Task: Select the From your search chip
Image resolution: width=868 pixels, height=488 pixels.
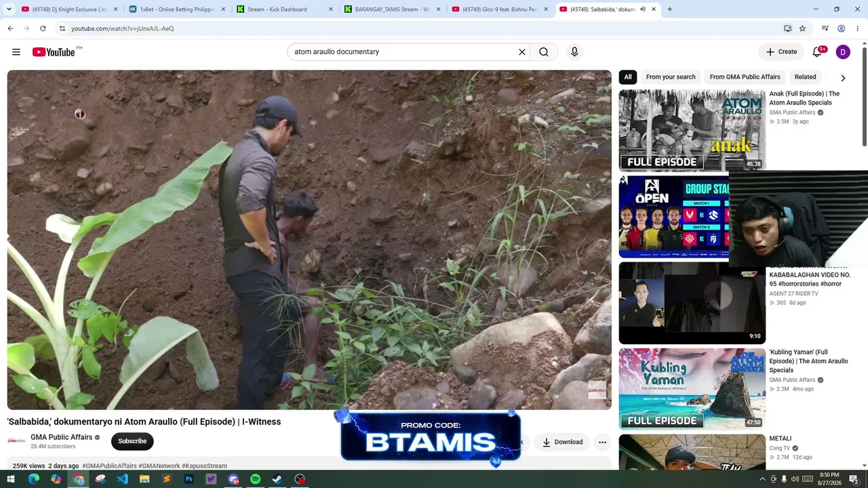Action: coord(671,77)
